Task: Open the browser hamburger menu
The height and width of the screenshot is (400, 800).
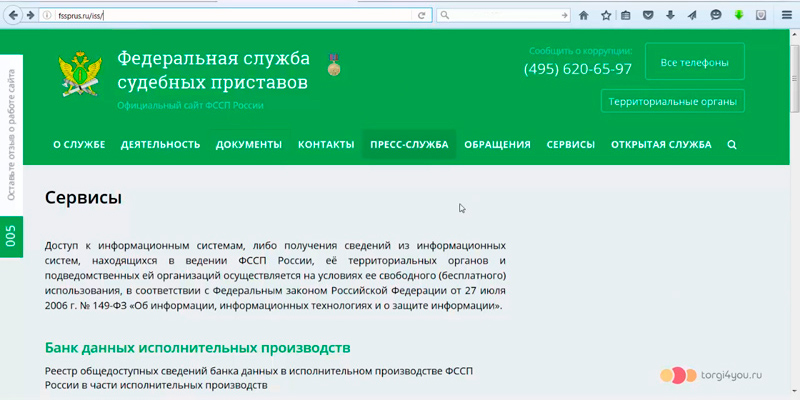Action: (x=787, y=15)
